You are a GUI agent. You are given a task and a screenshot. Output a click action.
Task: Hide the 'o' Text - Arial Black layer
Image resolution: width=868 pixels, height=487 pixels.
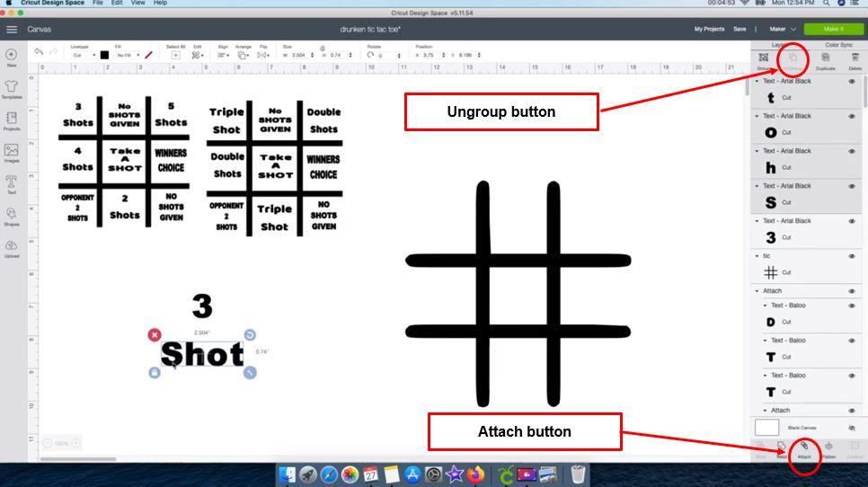(852, 116)
